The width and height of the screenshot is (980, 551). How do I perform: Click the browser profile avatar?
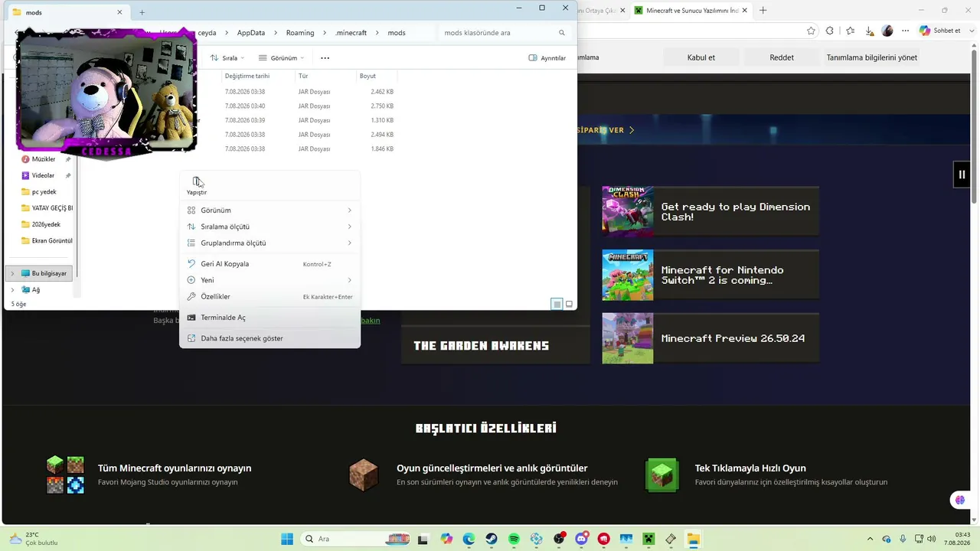point(887,31)
